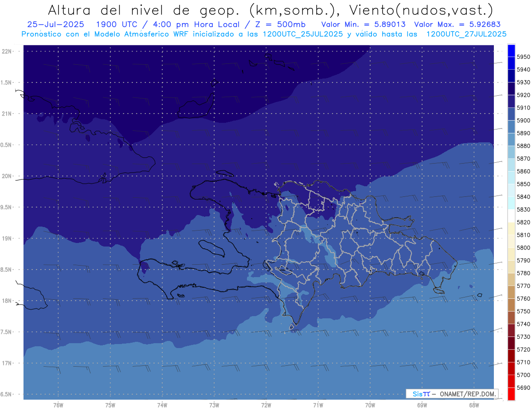
Task: Click the bright red swatch near 5690
Action: point(511,394)
